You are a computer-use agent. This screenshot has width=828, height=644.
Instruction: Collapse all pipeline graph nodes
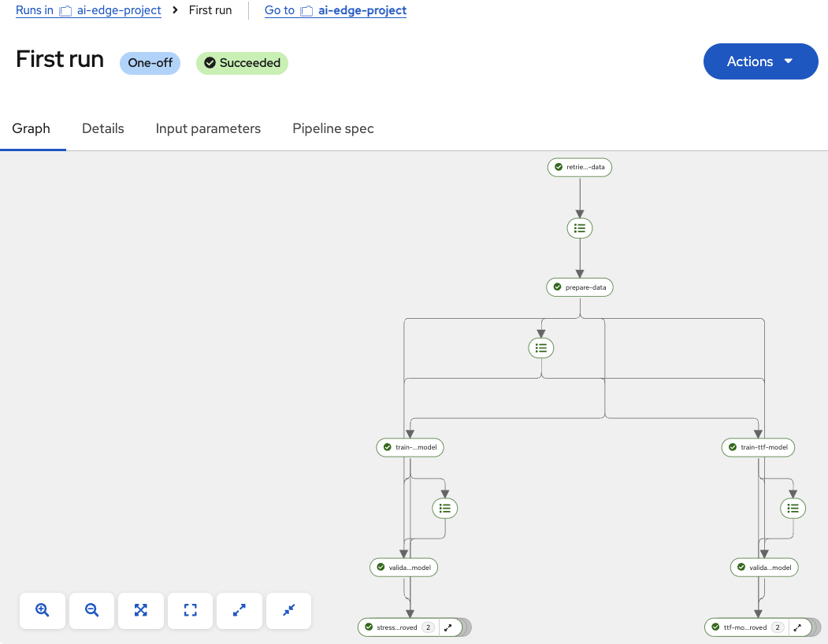[288, 610]
